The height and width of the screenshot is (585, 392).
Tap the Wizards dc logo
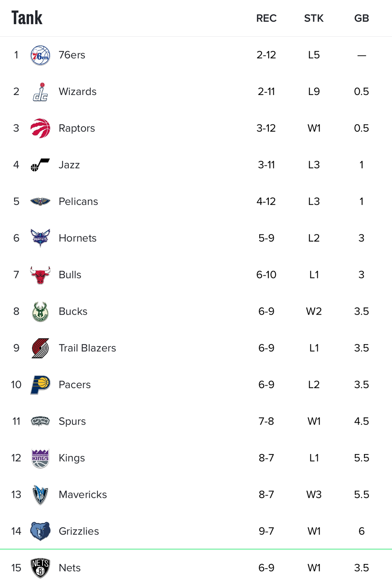pyautogui.click(x=40, y=92)
